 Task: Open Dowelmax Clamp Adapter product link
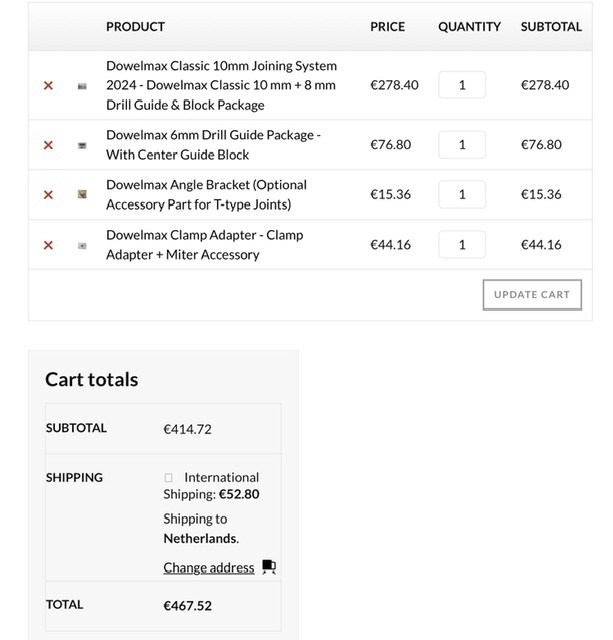204,245
